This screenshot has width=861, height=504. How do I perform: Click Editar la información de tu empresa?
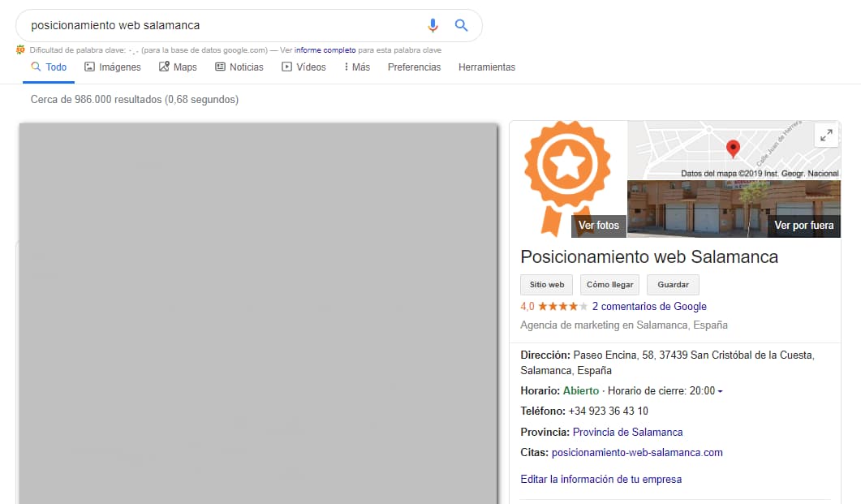coord(601,480)
